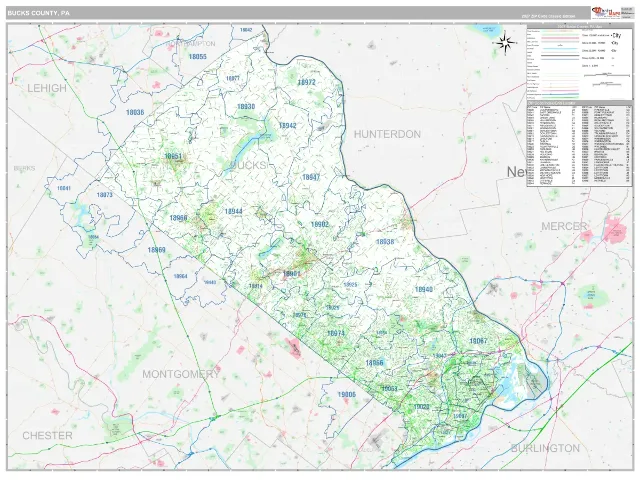
Task: Click the publisher logo in the header
Action: (605, 12)
